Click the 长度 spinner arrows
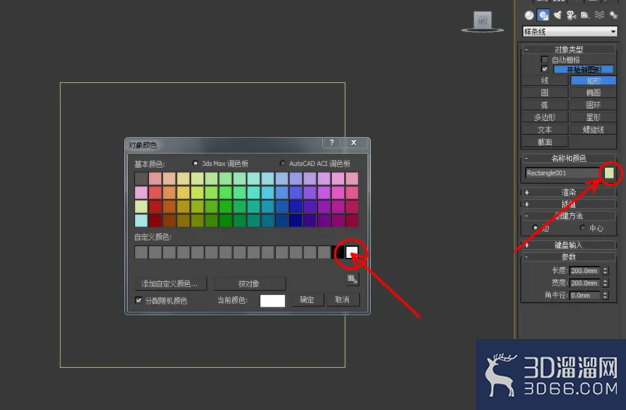This screenshot has width=626, height=410. (x=606, y=271)
